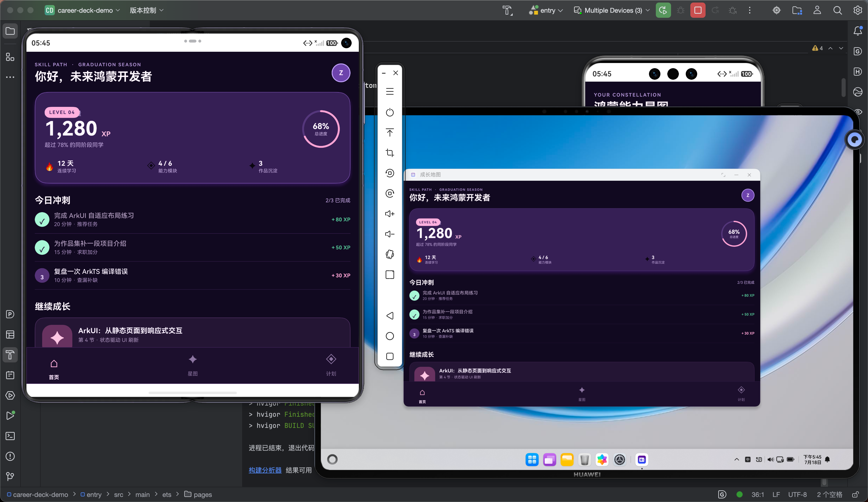Expand tablet system tray up chevron
868x502 pixels.
737,460
